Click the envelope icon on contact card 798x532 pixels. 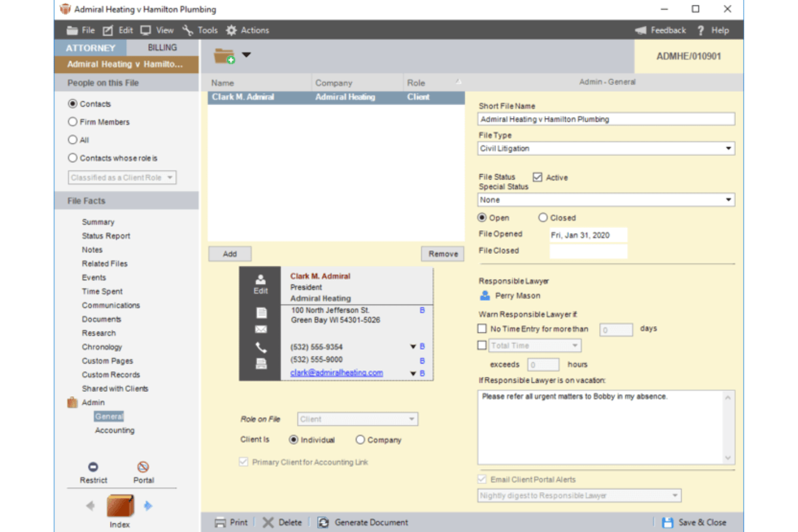click(x=261, y=329)
